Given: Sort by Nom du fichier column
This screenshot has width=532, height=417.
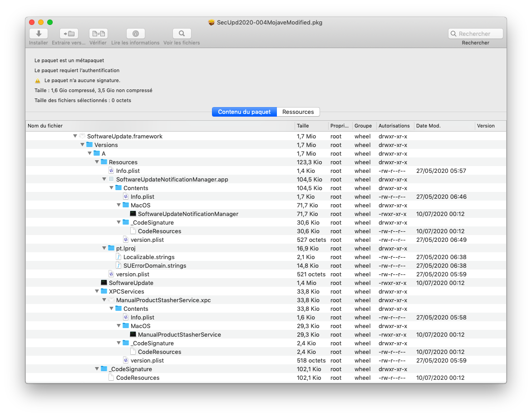Looking at the screenshot, I should tap(160, 126).
